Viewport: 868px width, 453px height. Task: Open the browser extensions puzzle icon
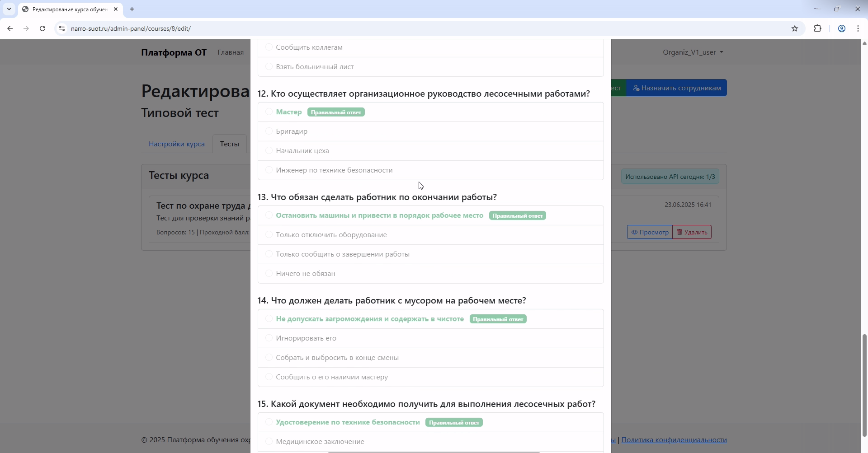(x=818, y=28)
